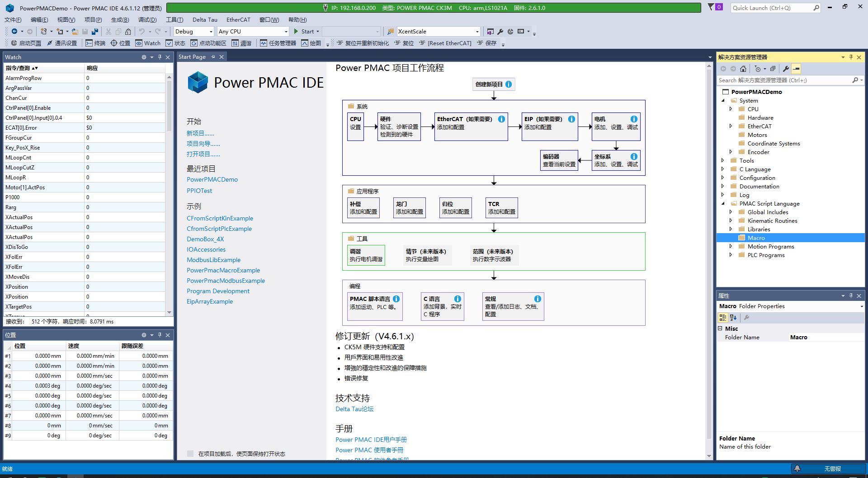The image size is (868, 478).
Task: Pin the 位置 position panel
Action: 160,335
